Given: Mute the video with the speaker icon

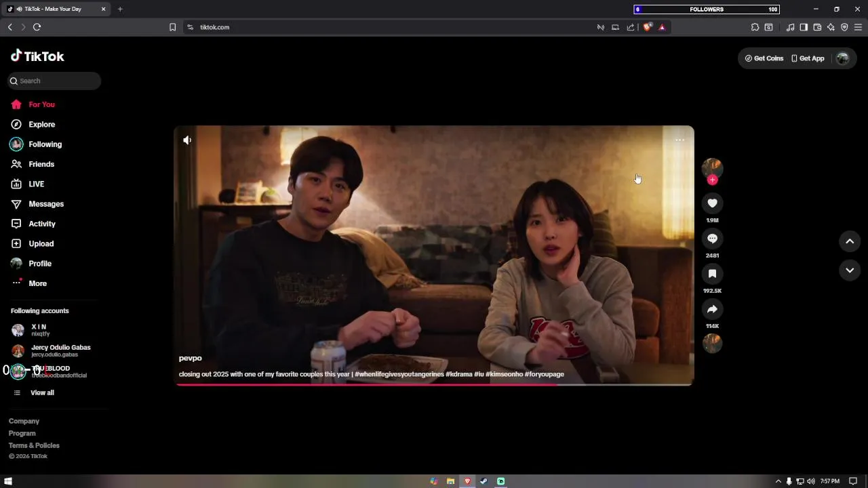Looking at the screenshot, I should (x=187, y=140).
